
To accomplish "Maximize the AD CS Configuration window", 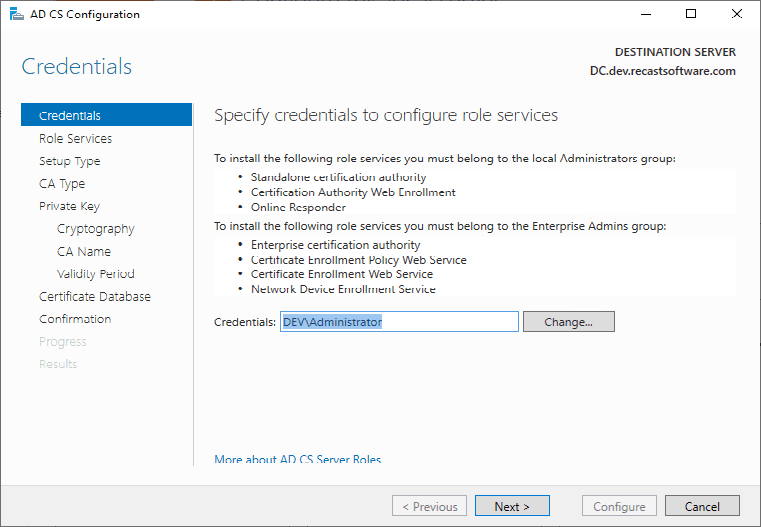I will click(x=690, y=15).
